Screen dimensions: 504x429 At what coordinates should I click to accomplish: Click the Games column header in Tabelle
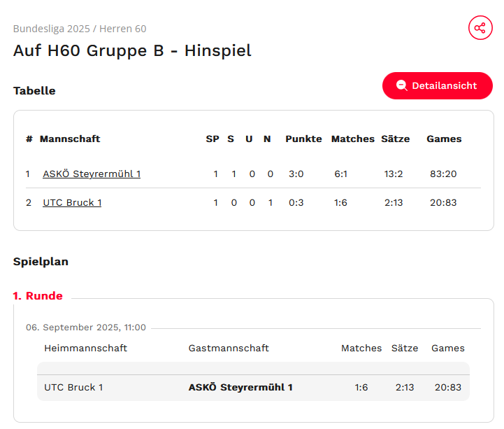444,139
